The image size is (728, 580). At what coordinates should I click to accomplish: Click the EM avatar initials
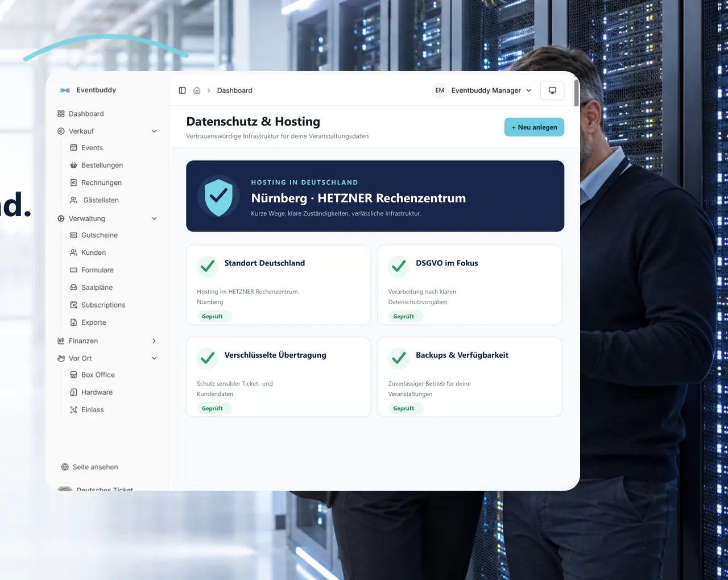point(440,90)
